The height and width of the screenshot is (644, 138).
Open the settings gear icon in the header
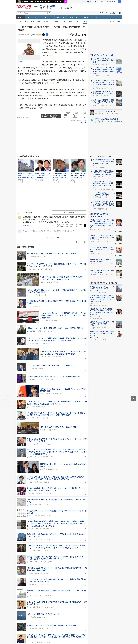coord(120,13)
